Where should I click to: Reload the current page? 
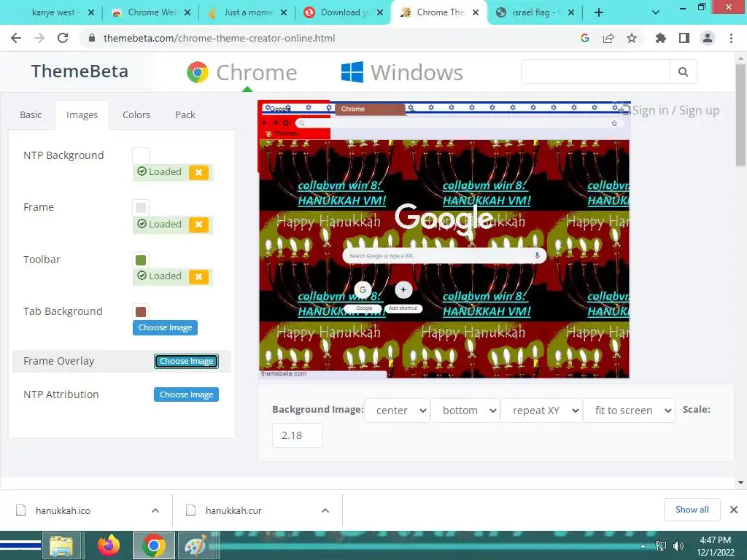(x=63, y=38)
